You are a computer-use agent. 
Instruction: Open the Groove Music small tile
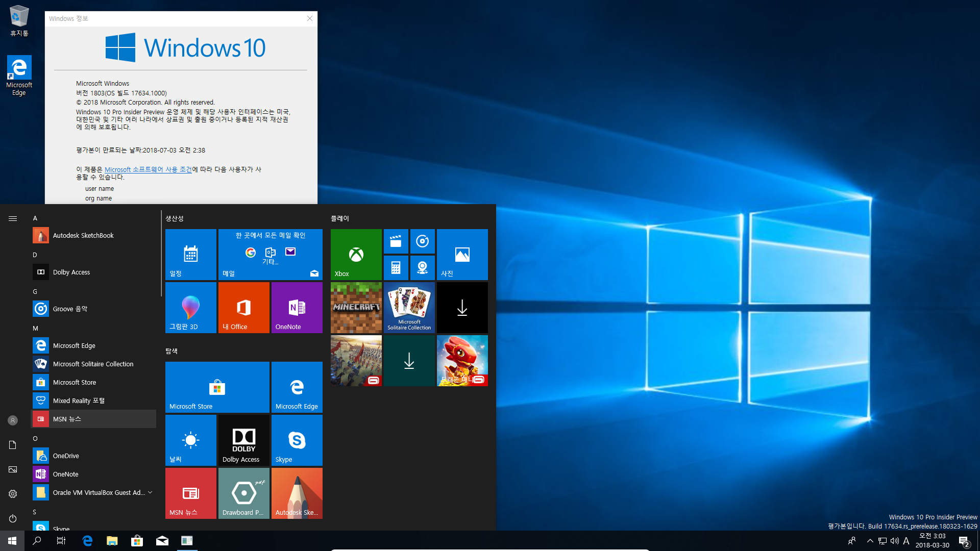[x=423, y=241]
